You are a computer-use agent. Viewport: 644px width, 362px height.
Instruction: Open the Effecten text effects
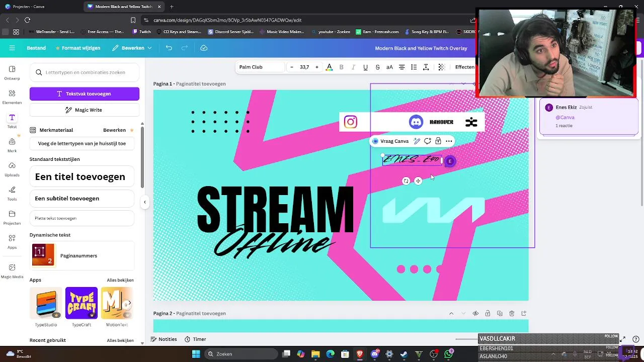[x=464, y=67]
